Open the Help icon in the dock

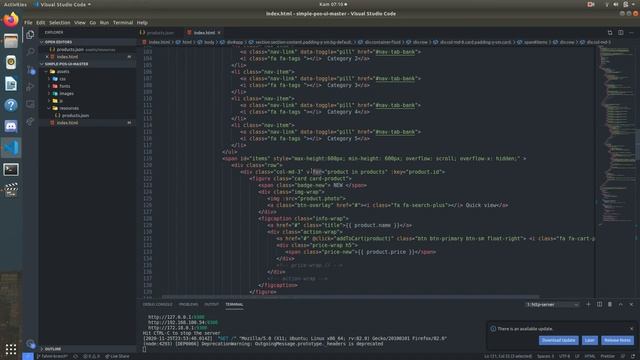coord(11,105)
